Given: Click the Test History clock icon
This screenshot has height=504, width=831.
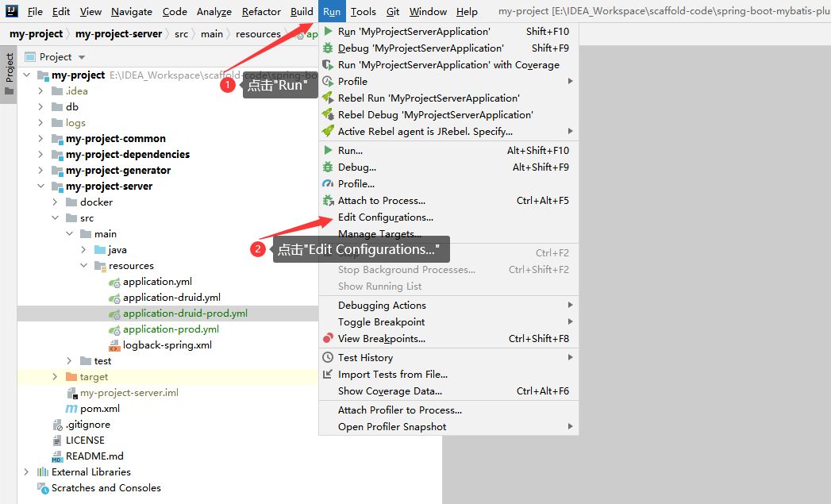Looking at the screenshot, I should (x=328, y=358).
